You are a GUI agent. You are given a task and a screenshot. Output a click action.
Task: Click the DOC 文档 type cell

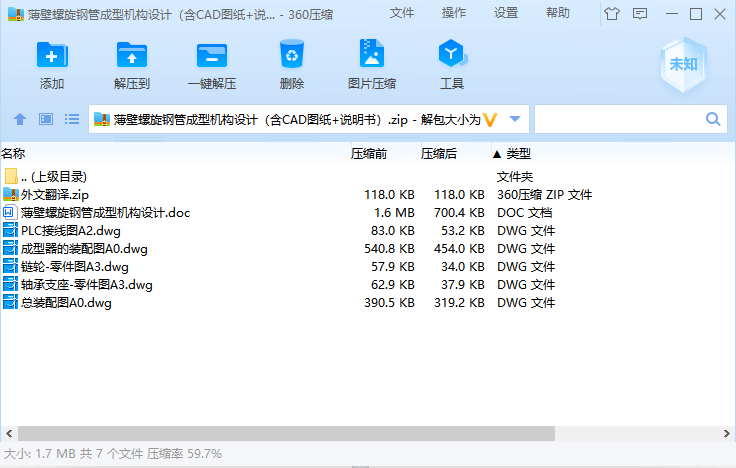[x=525, y=213]
